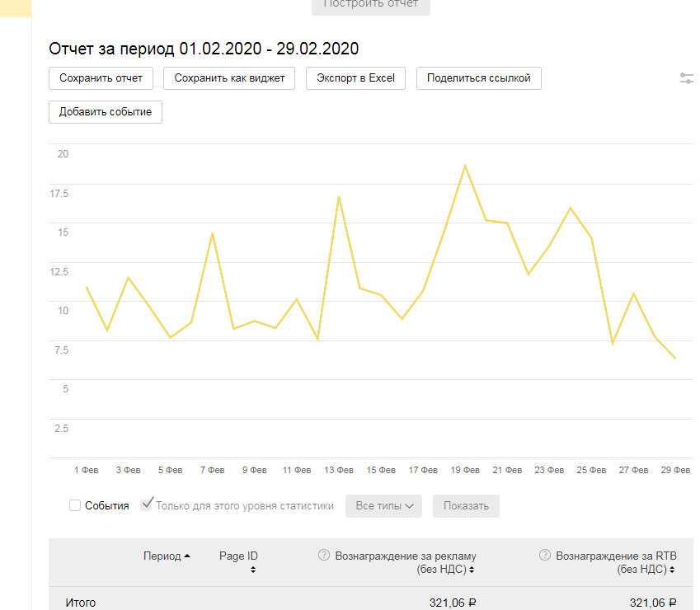Open chart settings sliders icon

[x=687, y=78]
